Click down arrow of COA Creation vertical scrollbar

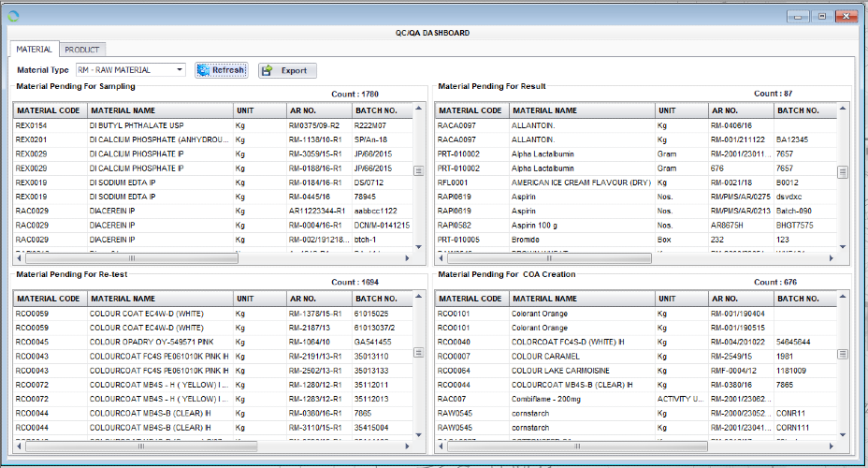point(843,434)
